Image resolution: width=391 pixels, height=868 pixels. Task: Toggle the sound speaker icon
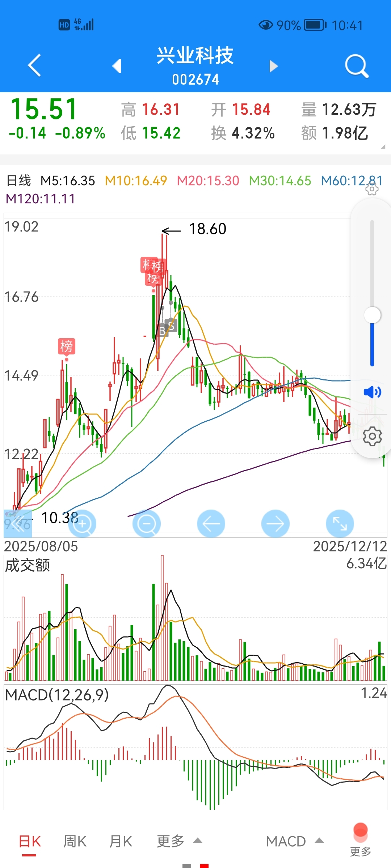tap(372, 392)
